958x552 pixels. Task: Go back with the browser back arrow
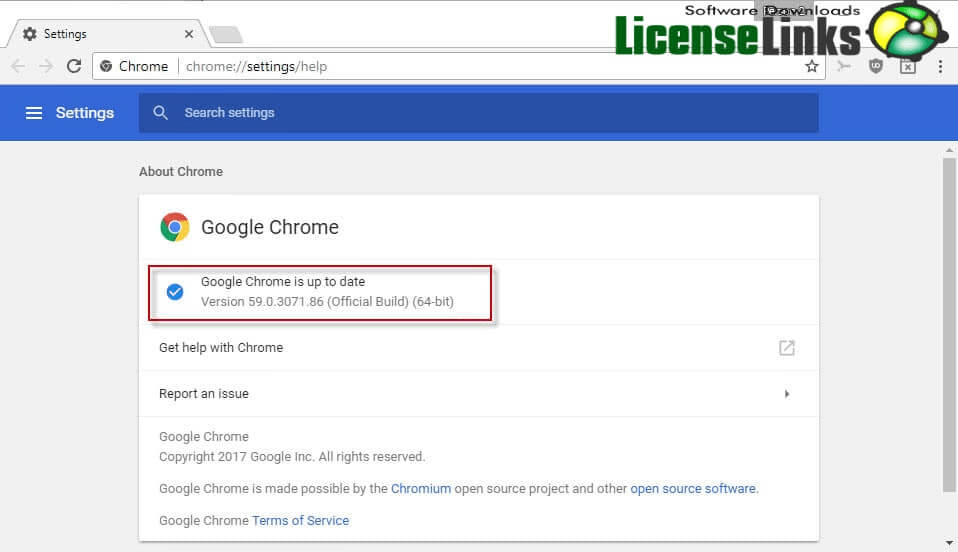pos(18,66)
